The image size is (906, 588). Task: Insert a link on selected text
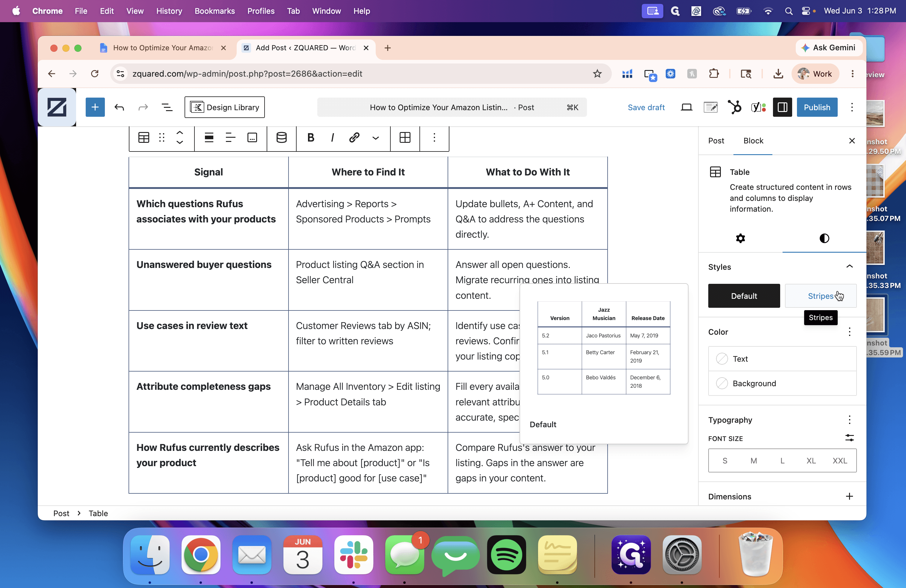354,137
